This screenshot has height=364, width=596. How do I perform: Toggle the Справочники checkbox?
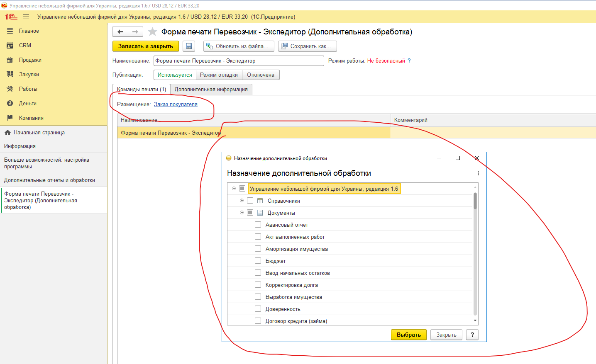[x=250, y=201]
